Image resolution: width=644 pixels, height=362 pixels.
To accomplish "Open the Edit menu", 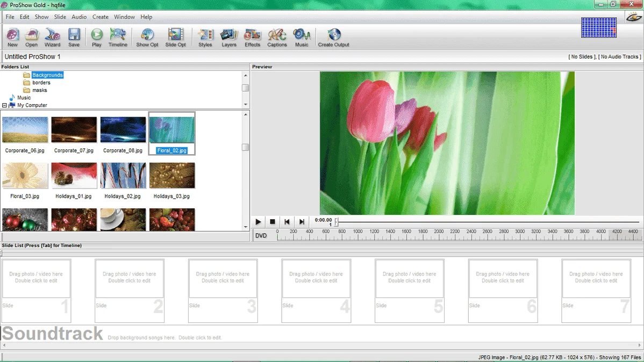I will coord(24,17).
